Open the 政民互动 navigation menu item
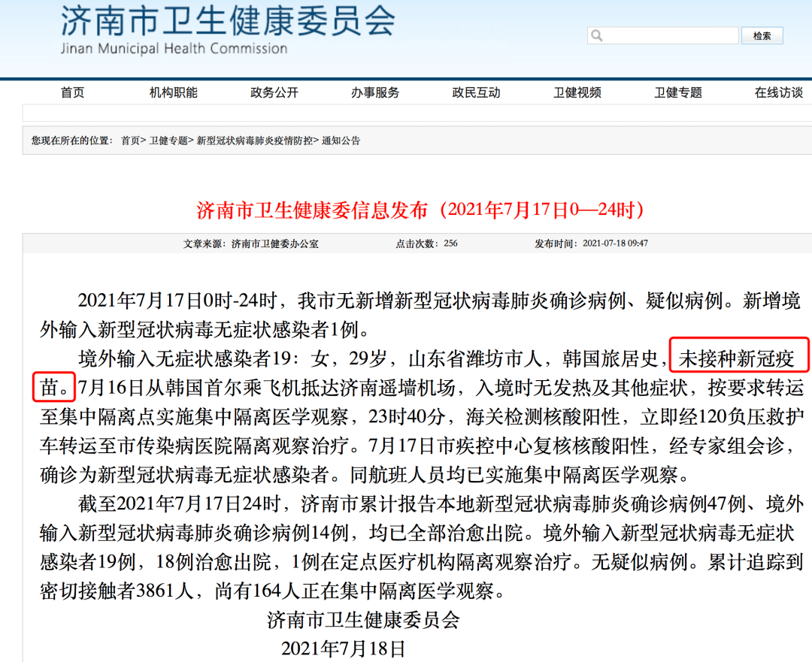Image resolution: width=812 pixels, height=662 pixels. [475, 92]
